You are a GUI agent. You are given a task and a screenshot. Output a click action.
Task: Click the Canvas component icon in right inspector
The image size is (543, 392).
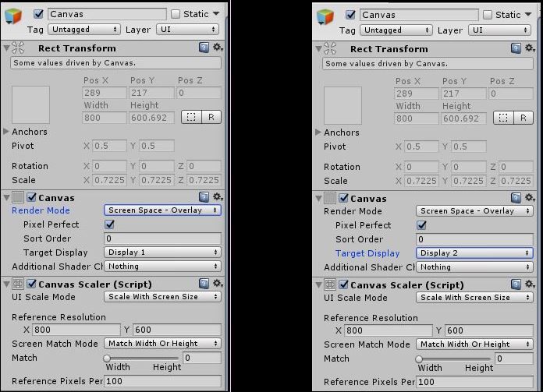tap(330, 198)
